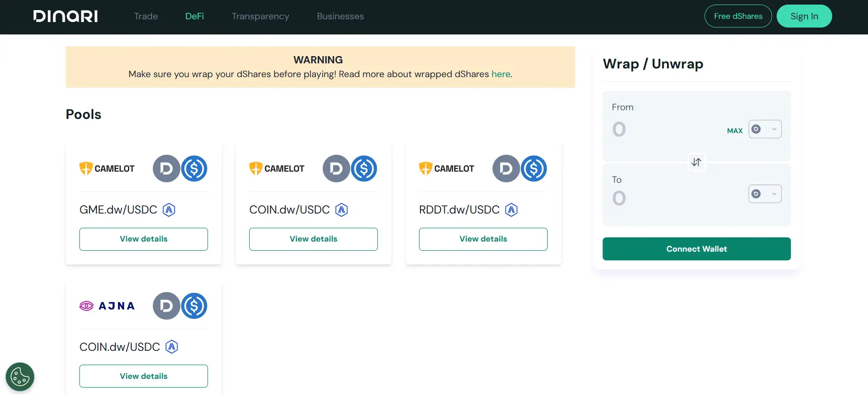Click the Ajna logo in bottom pool card
868x394 pixels.
[107, 306]
